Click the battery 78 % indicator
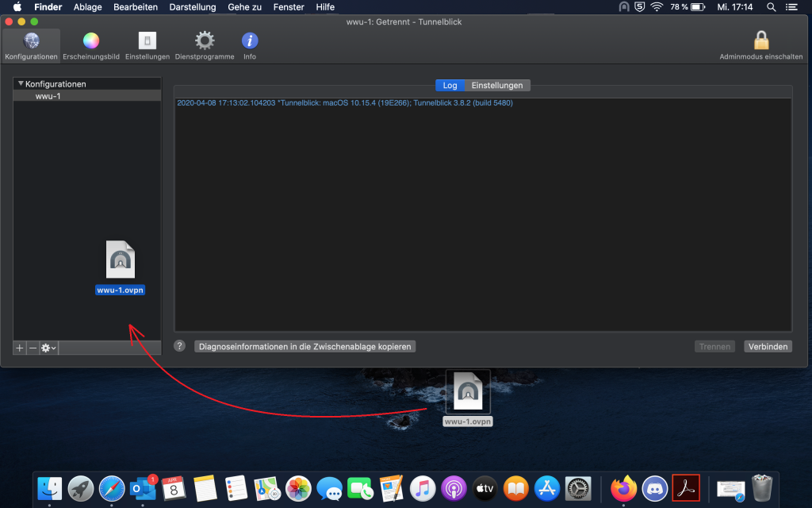 point(688,6)
